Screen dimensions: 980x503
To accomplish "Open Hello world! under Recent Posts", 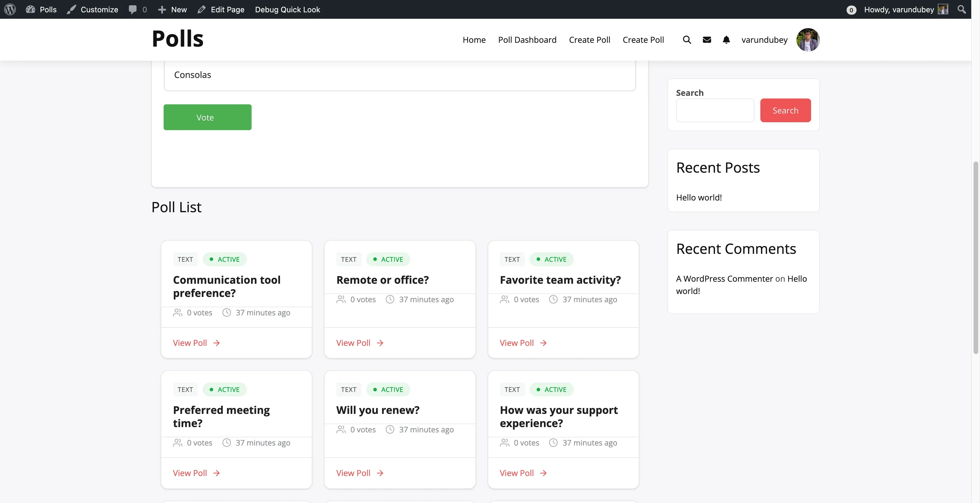I will 699,197.
